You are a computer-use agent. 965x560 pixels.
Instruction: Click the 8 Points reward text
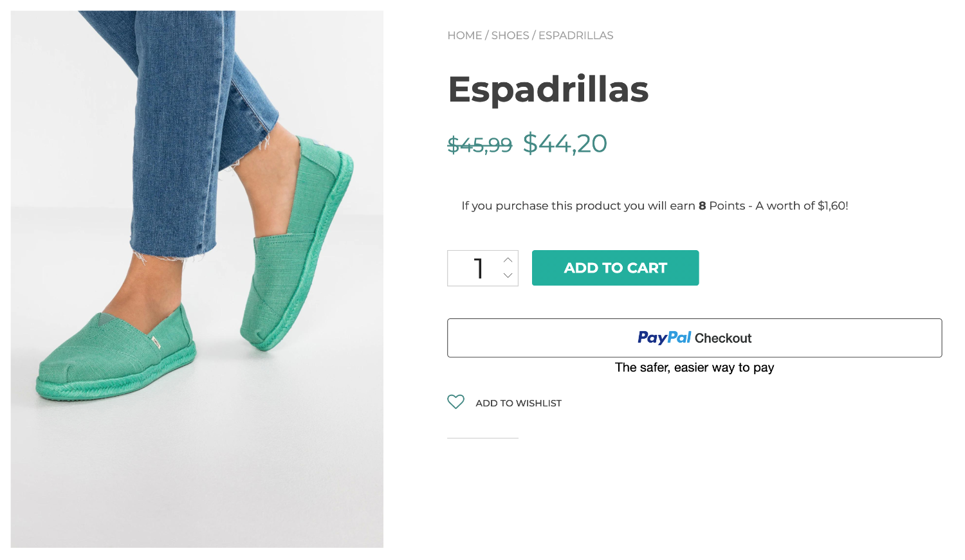(722, 206)
